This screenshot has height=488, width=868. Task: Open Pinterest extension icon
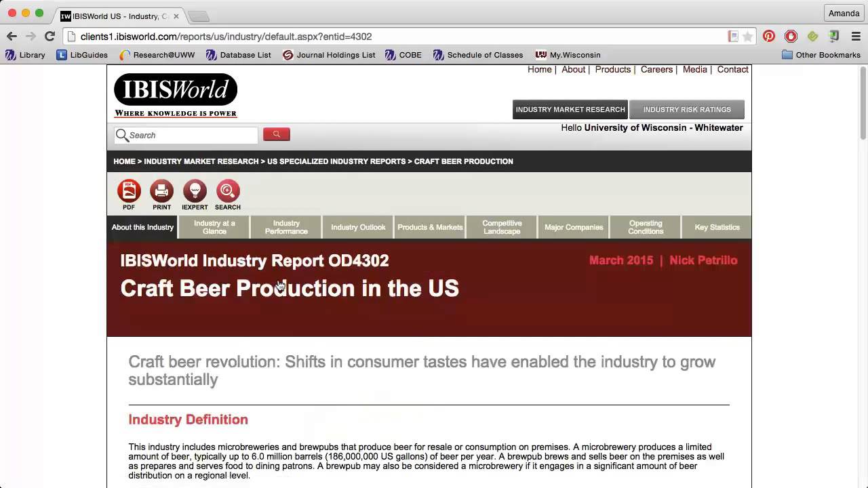coord(769,37)
